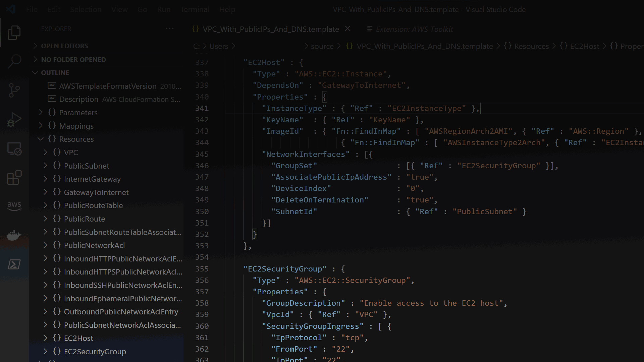644x362 pixels.
Task: Open the Search view icon
Action: pyautogui.click(x=14, y=61)
